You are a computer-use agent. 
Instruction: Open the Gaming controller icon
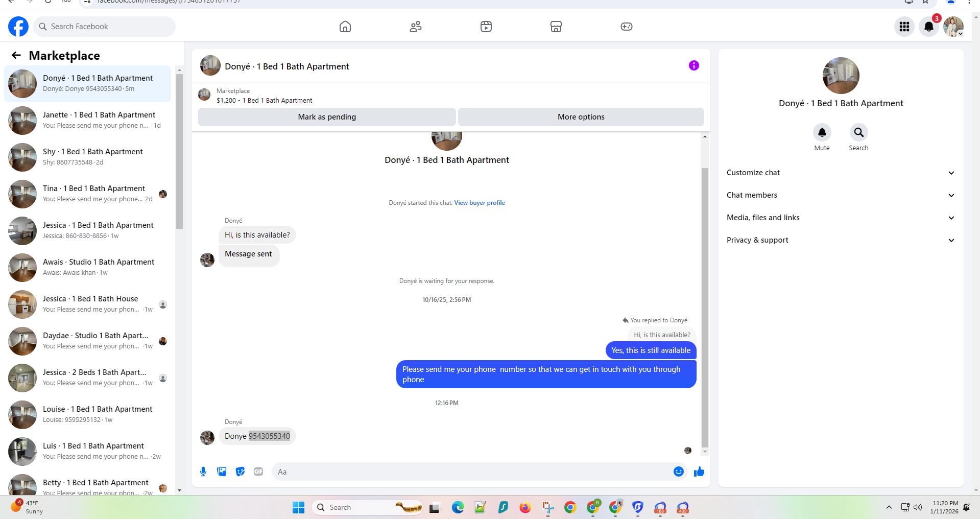(x=627, y=27)
